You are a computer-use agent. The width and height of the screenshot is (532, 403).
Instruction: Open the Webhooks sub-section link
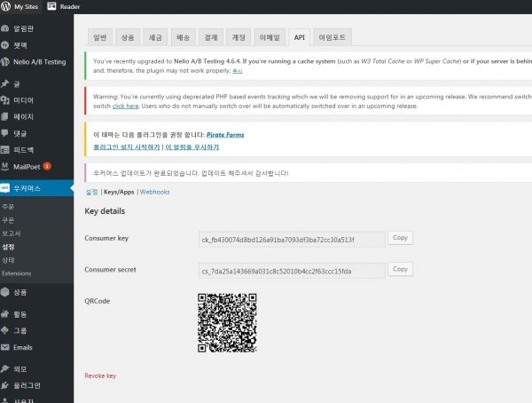click(154, 192)
